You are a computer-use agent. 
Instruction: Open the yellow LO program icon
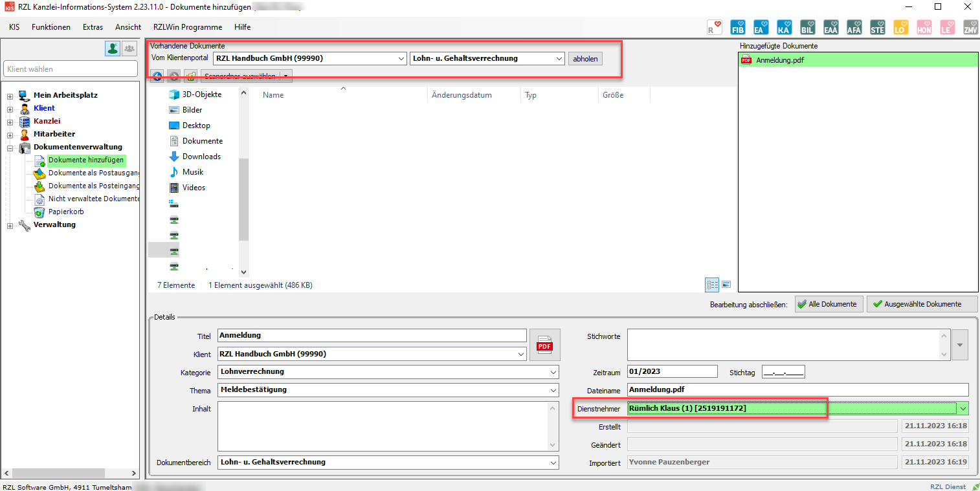900,27
